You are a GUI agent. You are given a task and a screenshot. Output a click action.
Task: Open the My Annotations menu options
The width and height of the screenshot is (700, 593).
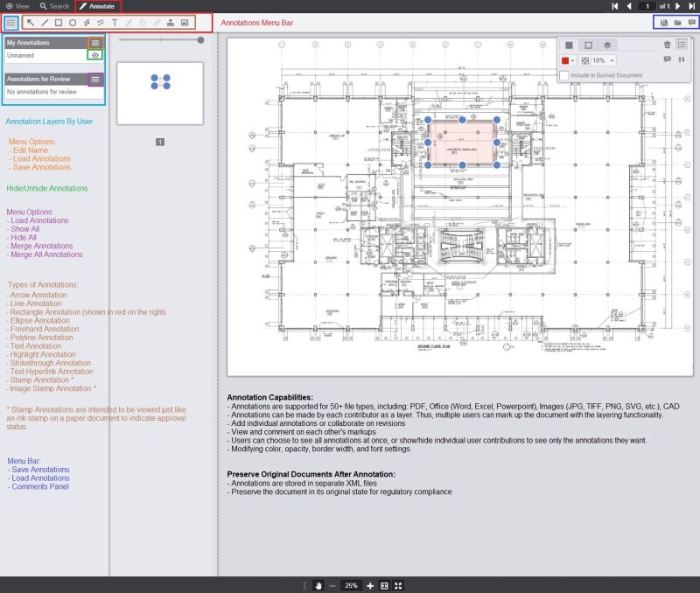96,42
